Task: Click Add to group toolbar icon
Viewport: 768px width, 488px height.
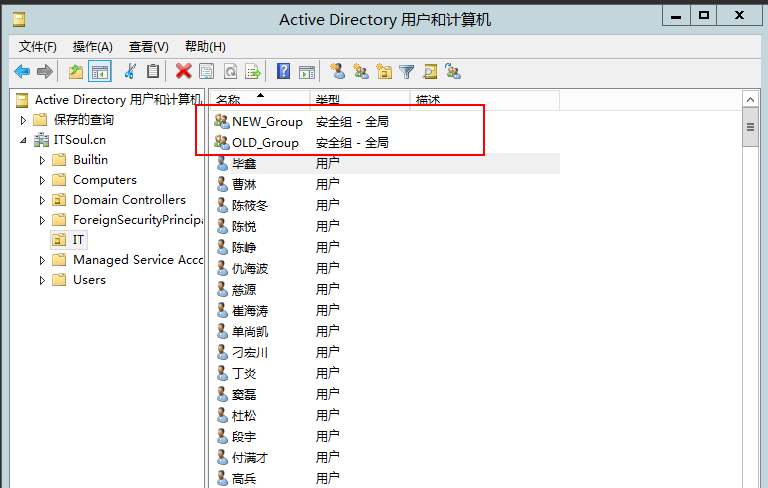Action: pyautogui.click(x=453, y=72)
